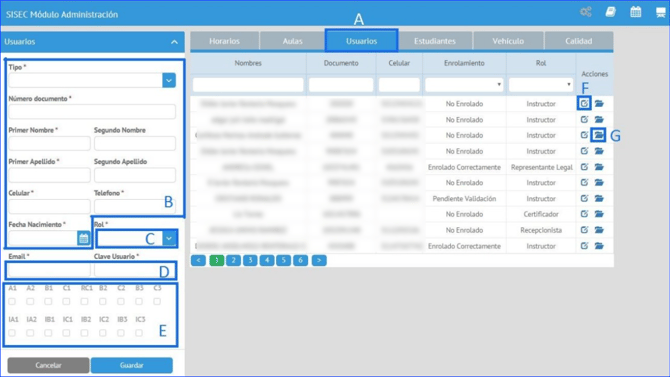The width and height of the screenshot is (670, 377).
Task: Expand the Tipo dropdown
Action: [169, 80]
